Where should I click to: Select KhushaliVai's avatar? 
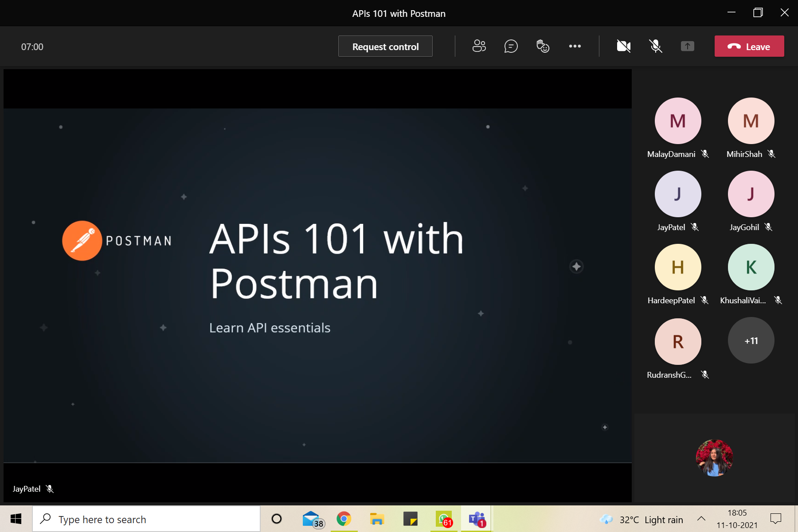tap(751, 267)
